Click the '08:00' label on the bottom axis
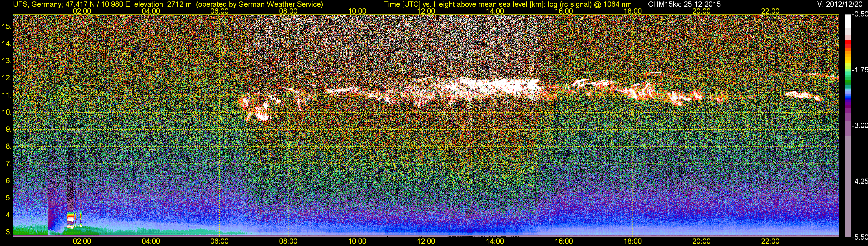The width and height of the screenshot is (868, 246). [288, 241]
